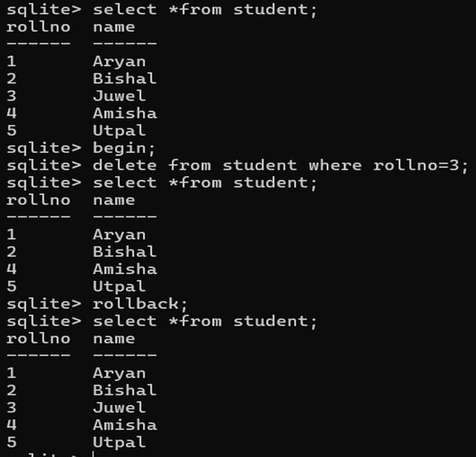Click the "begin;" command text
The width and height of the screenshot is (476, 457).
[124, 149]
